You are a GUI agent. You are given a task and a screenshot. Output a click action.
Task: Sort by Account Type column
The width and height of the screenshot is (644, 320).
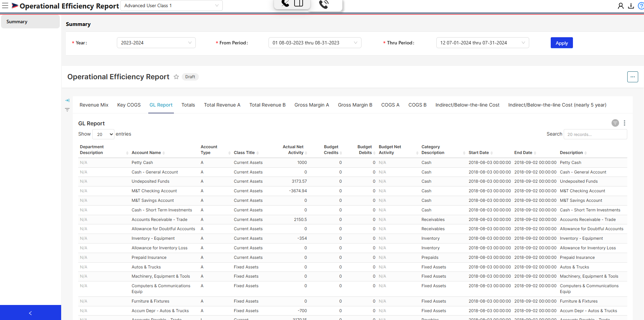(230, 153)
